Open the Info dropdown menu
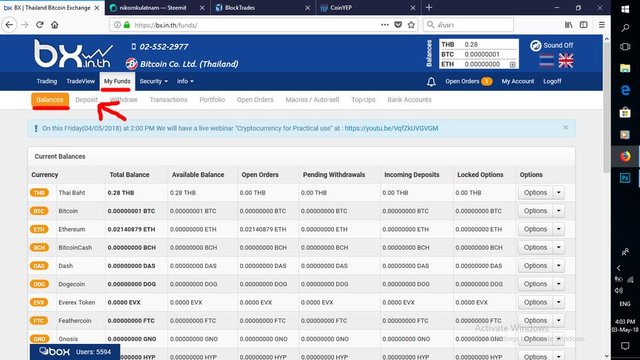Image resolution: width=640 pixels, height=360 pixels. 185,81
